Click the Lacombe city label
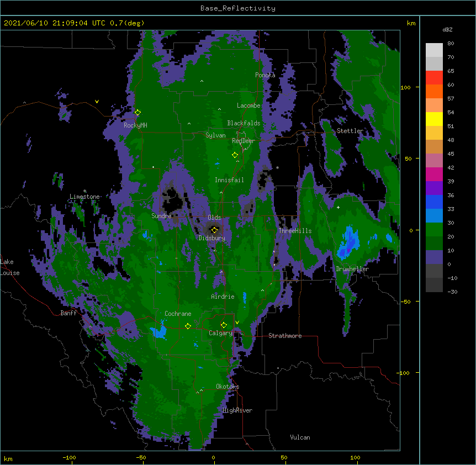The width and height of the screenshot is (476, 465). (x=248, y=105)
